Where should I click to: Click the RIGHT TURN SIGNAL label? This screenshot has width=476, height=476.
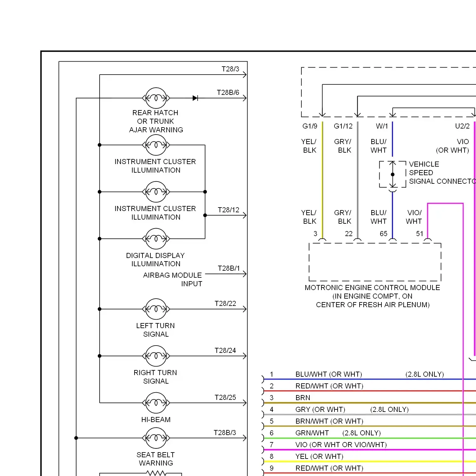(x=155, y=377)
